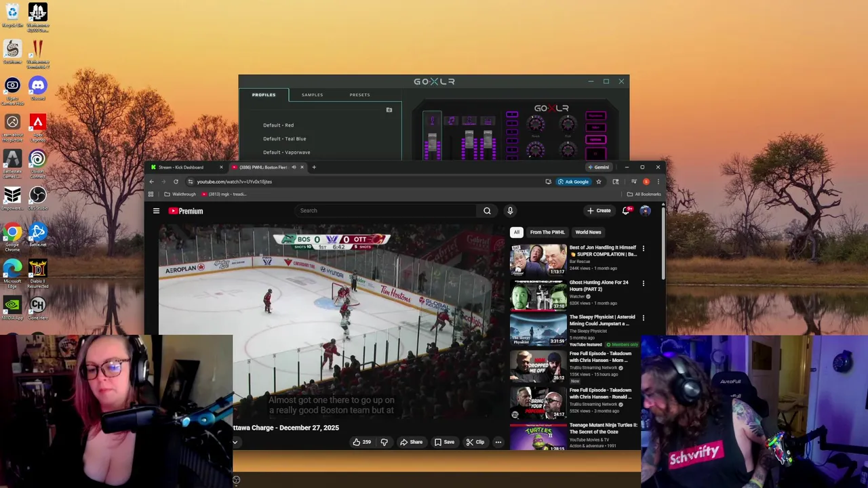Like the video with 259 likes
The height and width of the screenshot is (488, 868).
[362, 442]
